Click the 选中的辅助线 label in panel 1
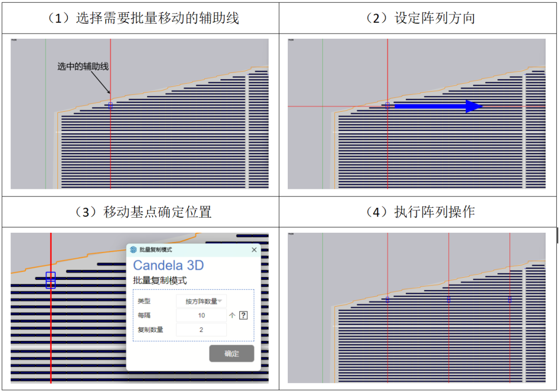Viewport: 559px width, 392px height. 83,66
